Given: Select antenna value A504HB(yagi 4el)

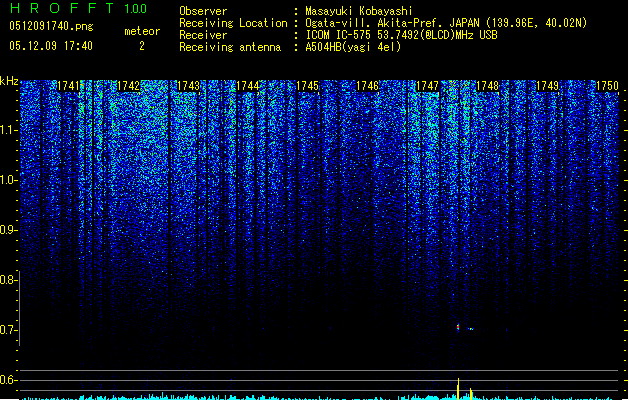Looking at the screenshot, I should [x=353, y=47].
